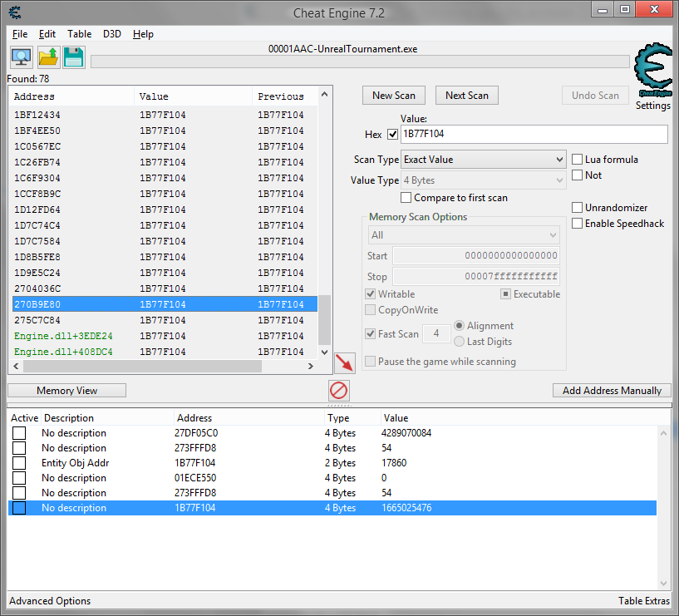
Task: Open the Scan Type dropdown
Action: (x=483, y=160)
